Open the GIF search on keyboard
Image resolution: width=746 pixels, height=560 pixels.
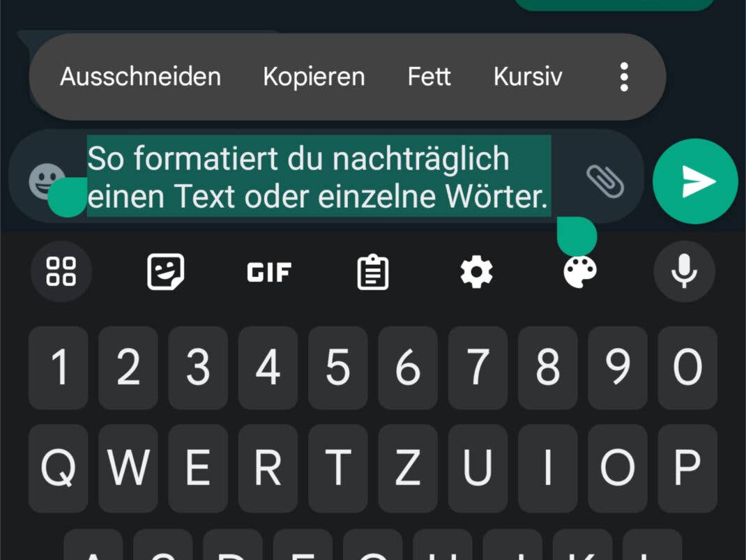pos(269,273)
